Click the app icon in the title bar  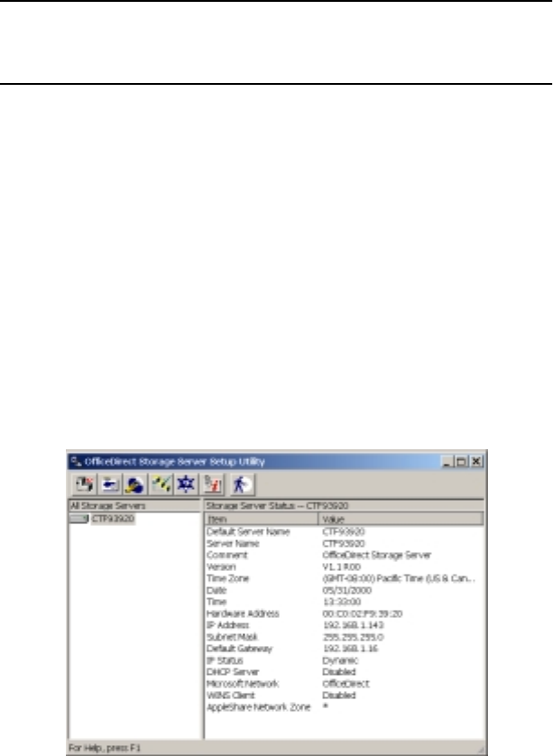[76, 461]
